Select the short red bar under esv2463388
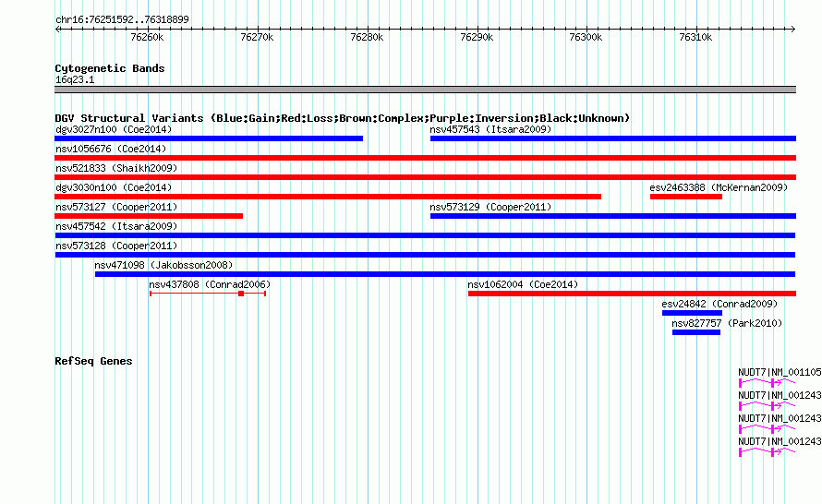Image resolution: width=822 pixels, height=504 pixels. tap(686, 197)
